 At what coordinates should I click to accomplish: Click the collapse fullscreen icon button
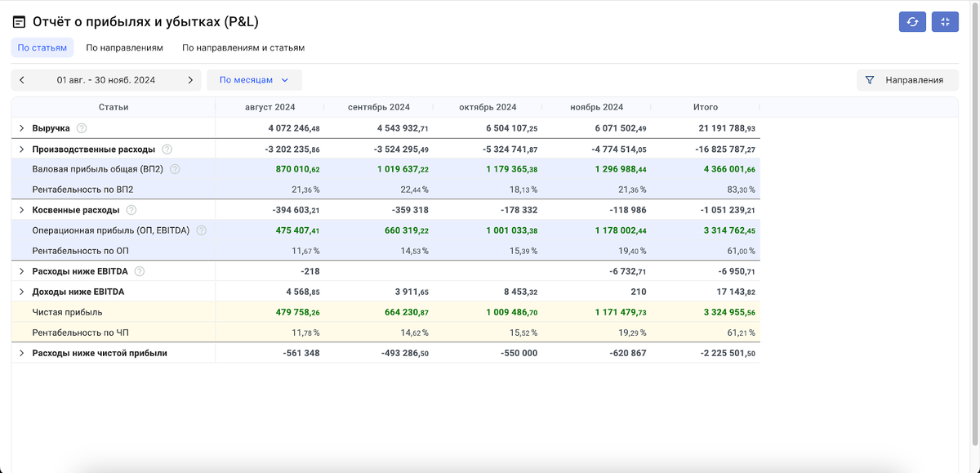tap(945, 22)
